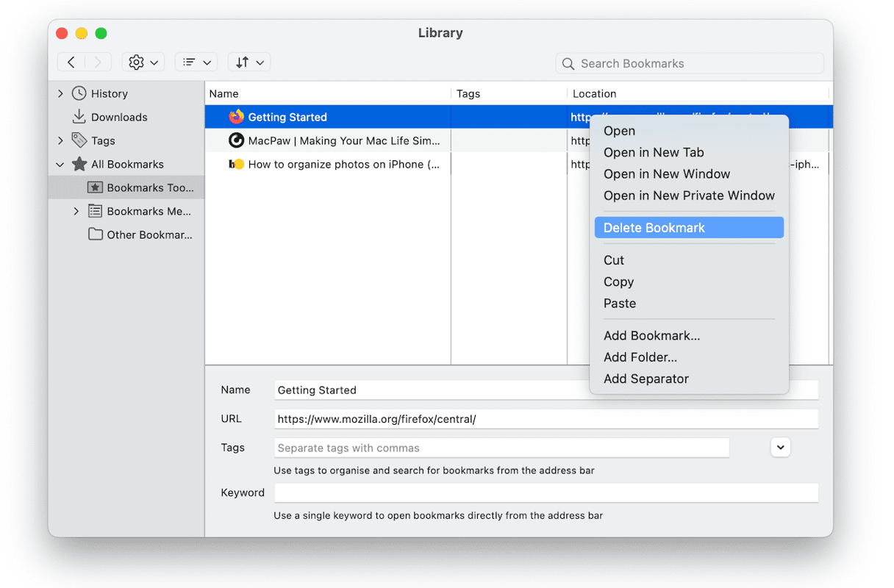The width and height of the screenshot is (894, 588).
Task: Choose Open in New Private Window
Action: pyautogui.click(x=689, y=196)
